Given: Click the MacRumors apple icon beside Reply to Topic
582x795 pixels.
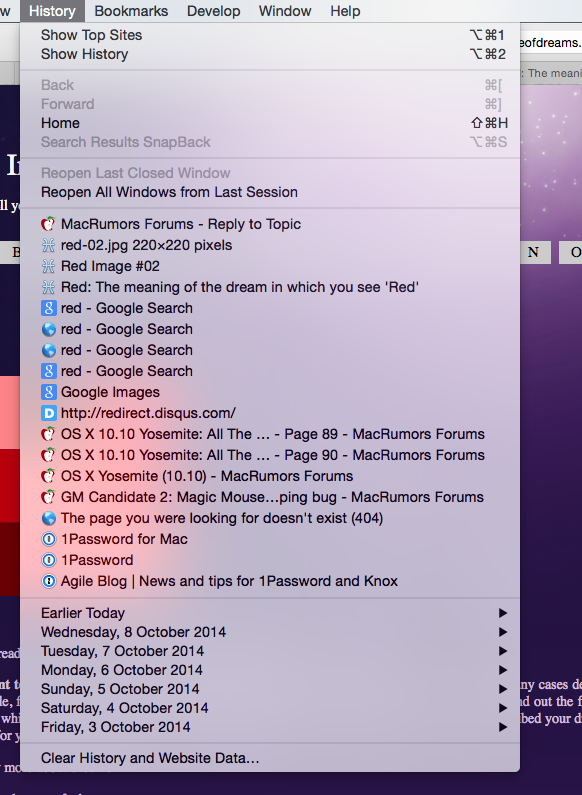Looking at the screenshot, I should point(48,224).
